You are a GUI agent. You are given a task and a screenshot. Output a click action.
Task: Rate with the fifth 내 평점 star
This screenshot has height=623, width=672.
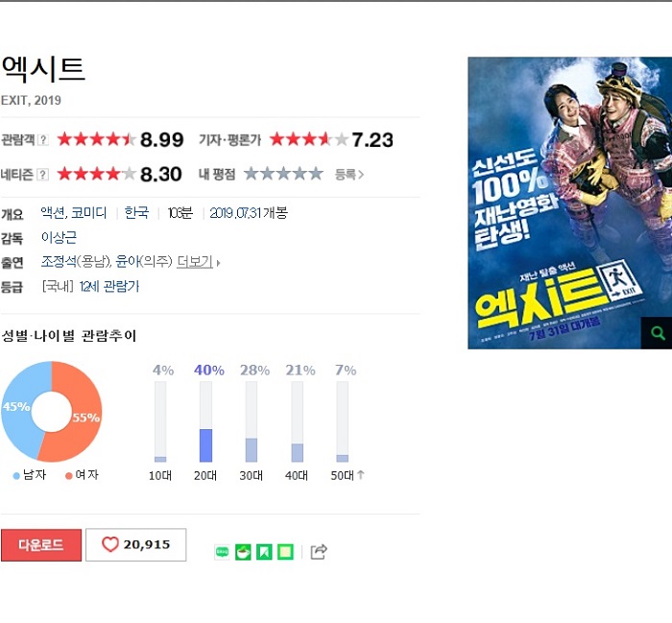click(316, 174)
